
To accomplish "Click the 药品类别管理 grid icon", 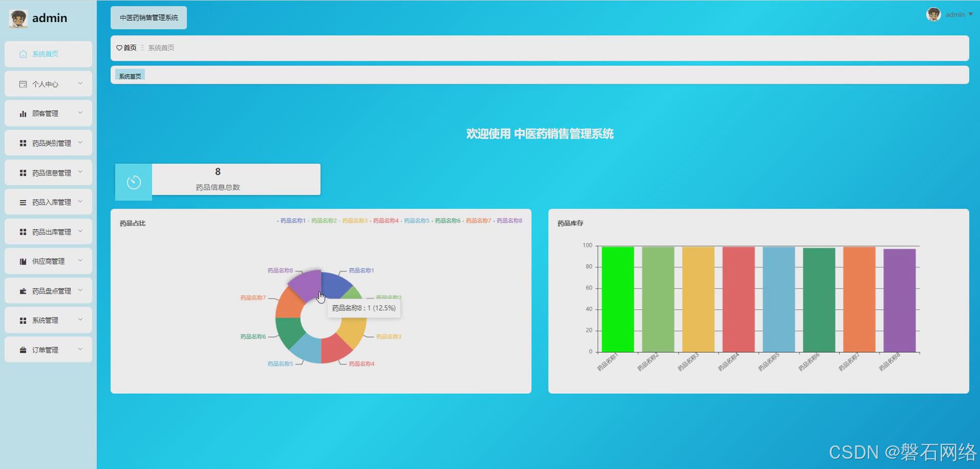I will 23,143.
